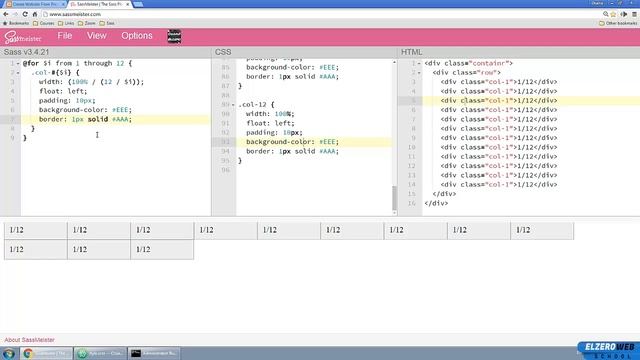Select the SassMeister browser tab
The width and height of the screenshot is (640, 360).
(98, 4)
